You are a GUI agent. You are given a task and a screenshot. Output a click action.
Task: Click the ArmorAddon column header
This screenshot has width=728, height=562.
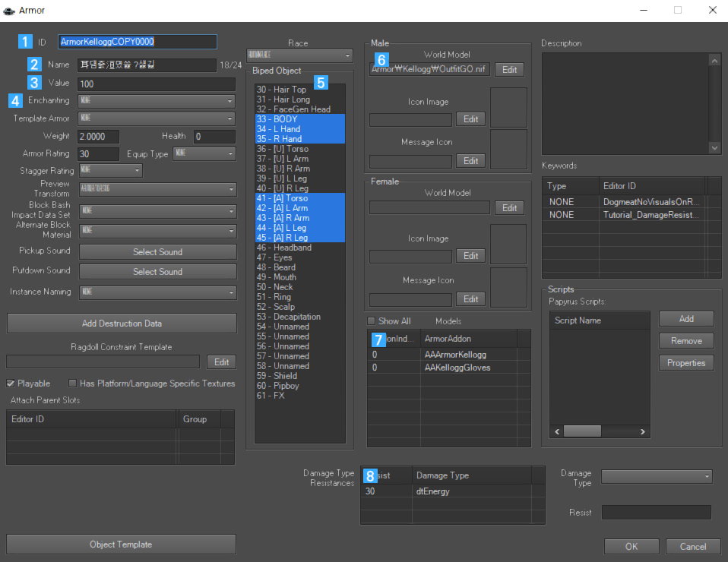[469, 339]
